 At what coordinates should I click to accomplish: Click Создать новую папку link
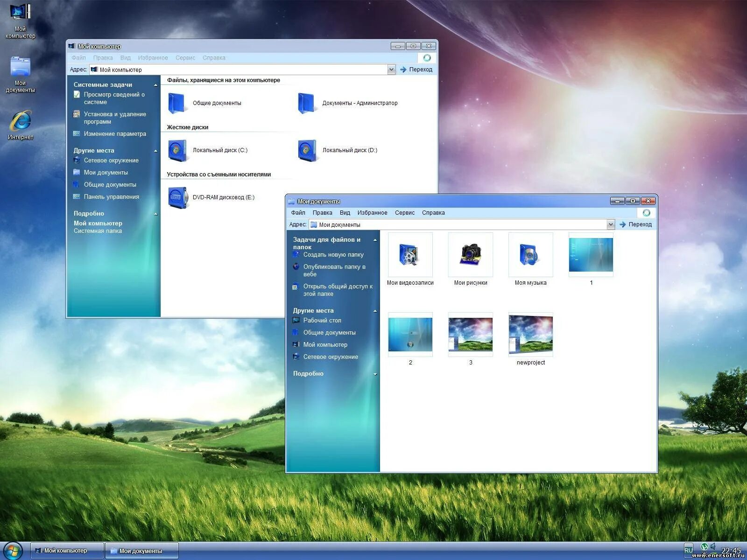(328, 255)
